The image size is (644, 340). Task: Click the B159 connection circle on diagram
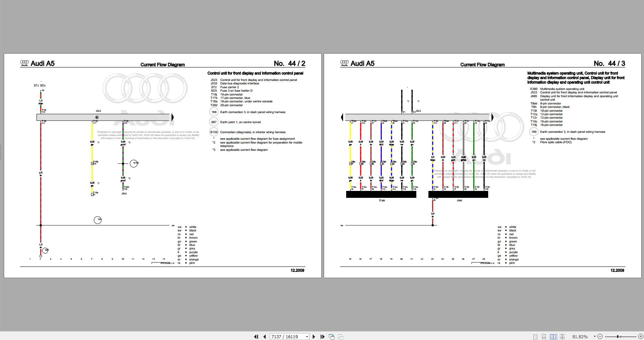pyautogui.click(x=134, y=163)
